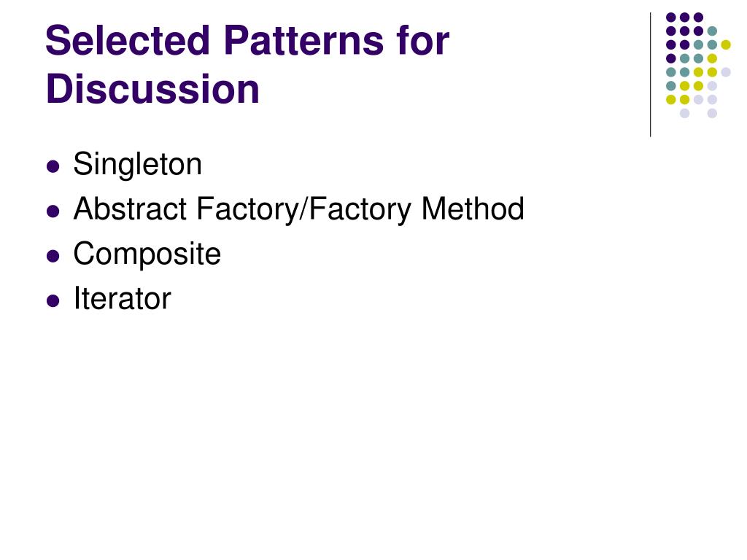Click the thin vertical divider line beside dots
The image size is (747, 560).
[650, 75]
